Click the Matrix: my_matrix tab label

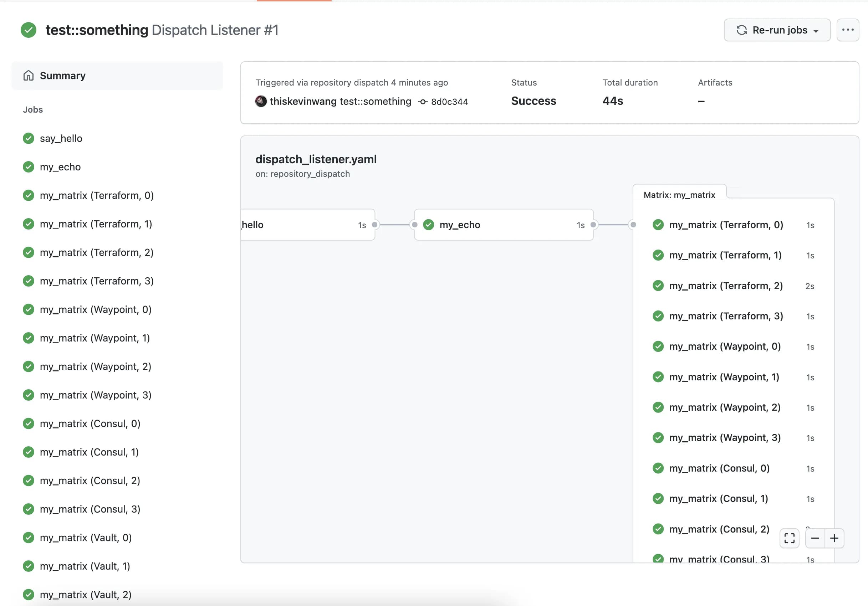click(x=679, y=195)
